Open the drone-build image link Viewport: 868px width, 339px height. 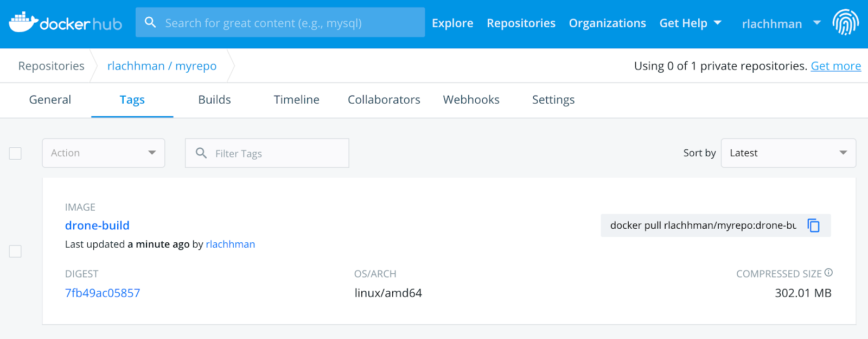[97, 225]
